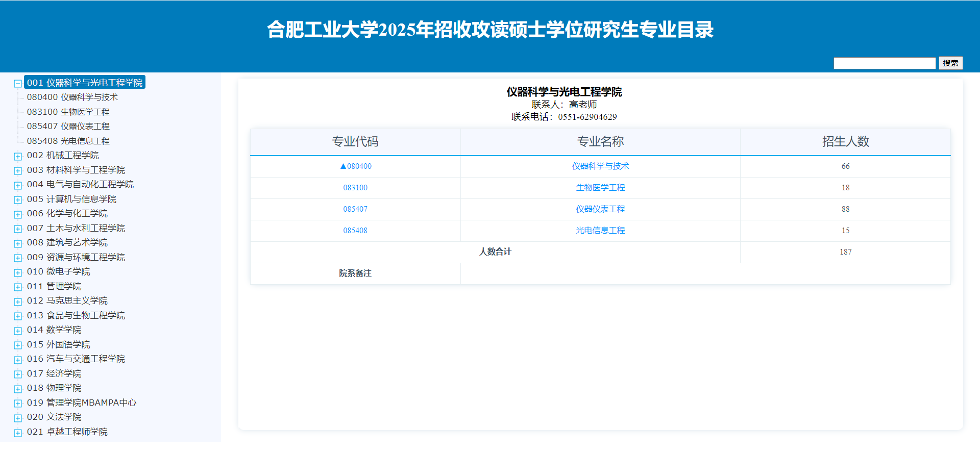Expand the 018 物理学院 node
The width and height of the screenshot is (980, 452).
click(18, 389)
